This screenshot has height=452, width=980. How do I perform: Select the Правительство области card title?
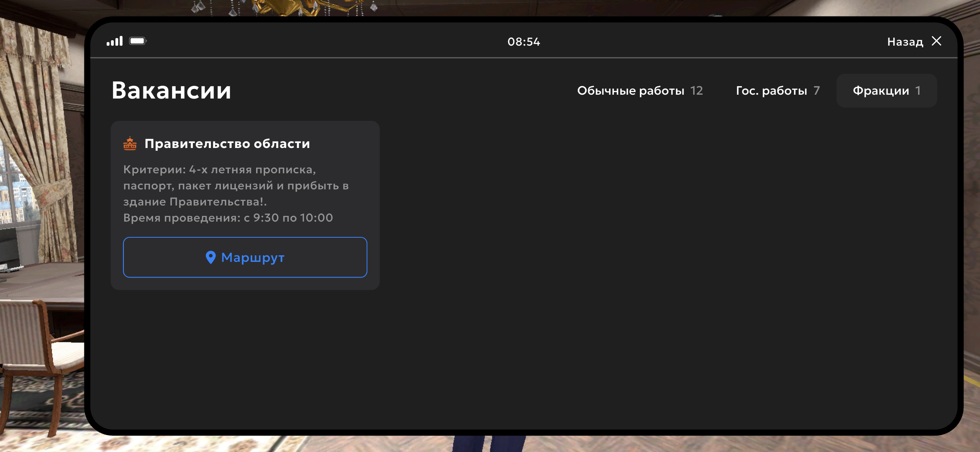coord(227,144)
